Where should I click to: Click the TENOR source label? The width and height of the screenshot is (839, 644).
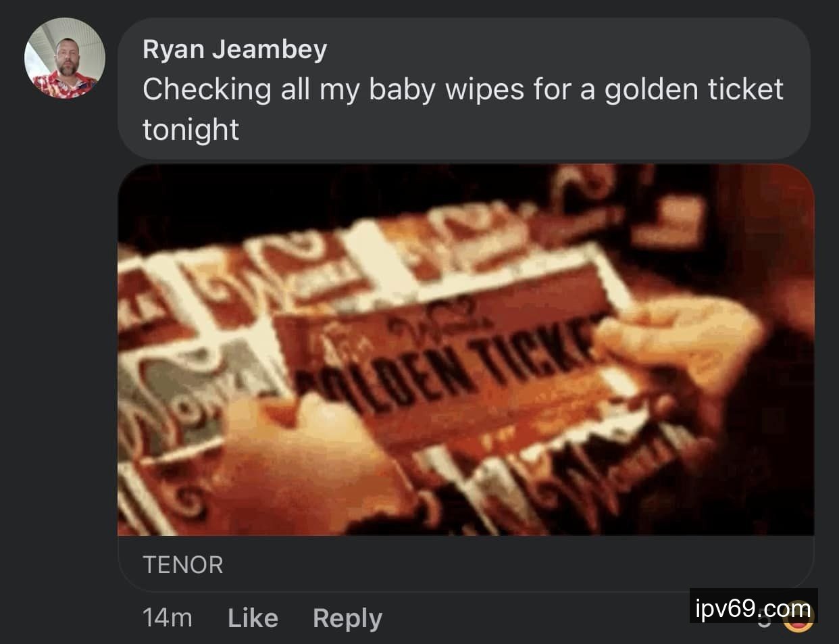point(182,565)
